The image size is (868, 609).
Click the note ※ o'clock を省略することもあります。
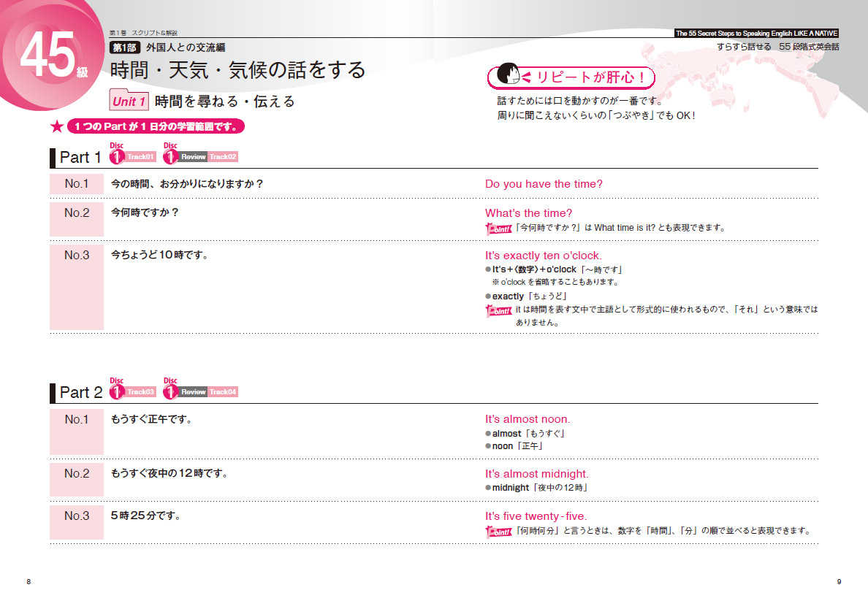coord(555,282)
